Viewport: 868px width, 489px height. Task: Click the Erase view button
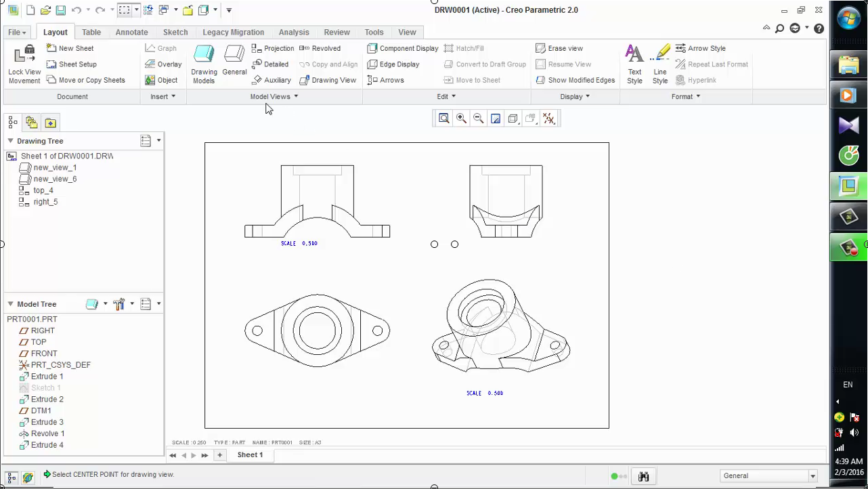[x=560, y=48]
